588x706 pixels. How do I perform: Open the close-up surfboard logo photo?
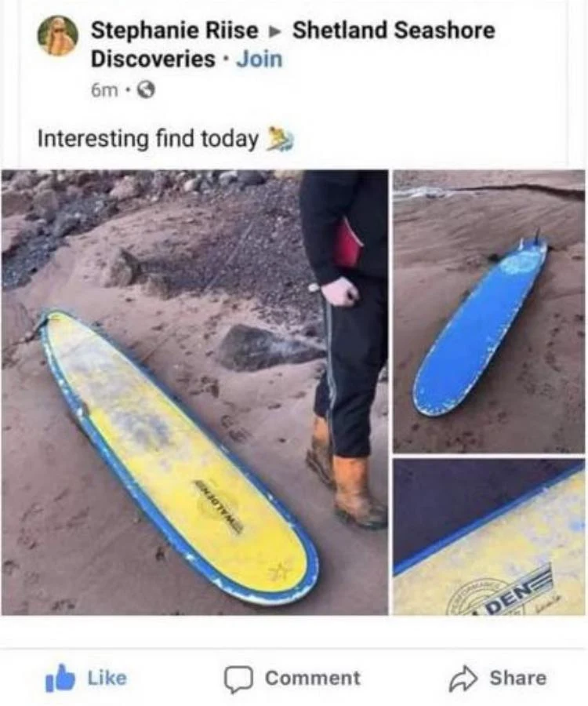pos(489,537)
